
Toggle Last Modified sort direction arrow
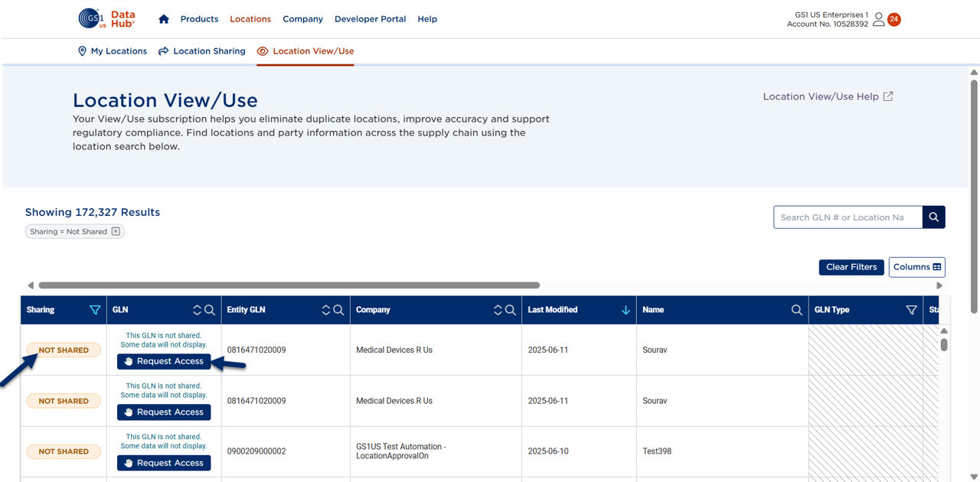tap(626, 310)
